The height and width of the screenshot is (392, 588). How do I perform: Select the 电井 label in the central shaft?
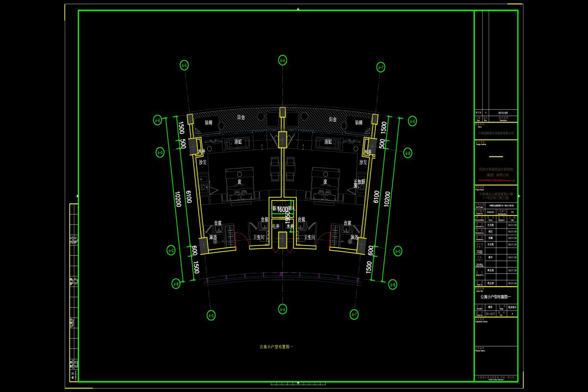[275, 227]
